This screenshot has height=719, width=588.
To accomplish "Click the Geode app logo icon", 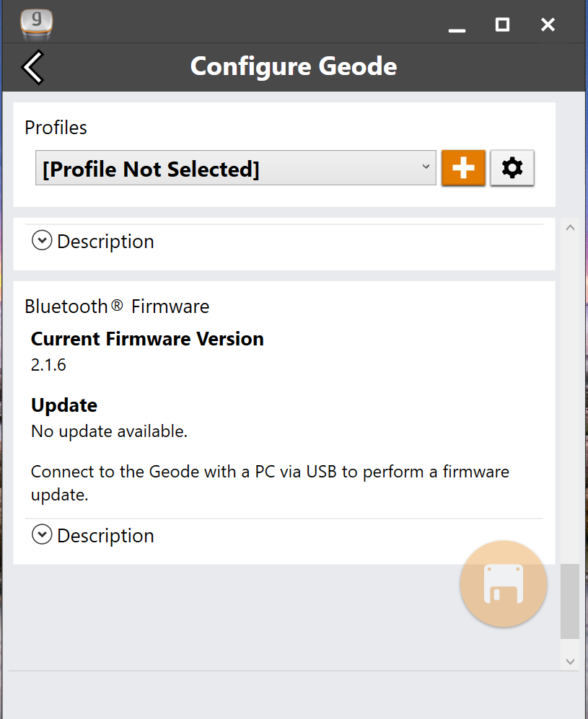I will point(38,24).
